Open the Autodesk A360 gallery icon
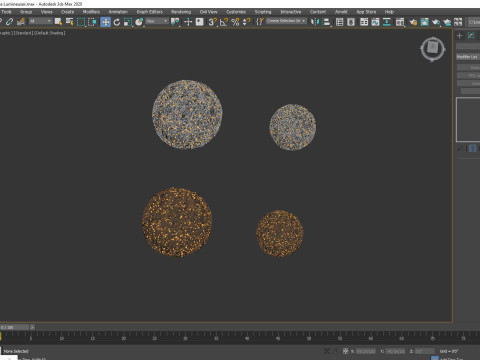Image resolution: width=480 pixels, height=360 pixels. [458, 22]
